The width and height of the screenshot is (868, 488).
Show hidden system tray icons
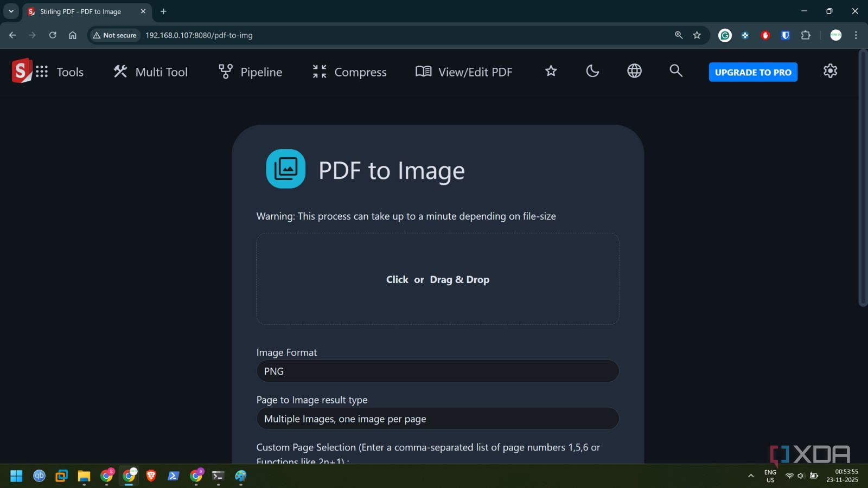coord(751,476)
